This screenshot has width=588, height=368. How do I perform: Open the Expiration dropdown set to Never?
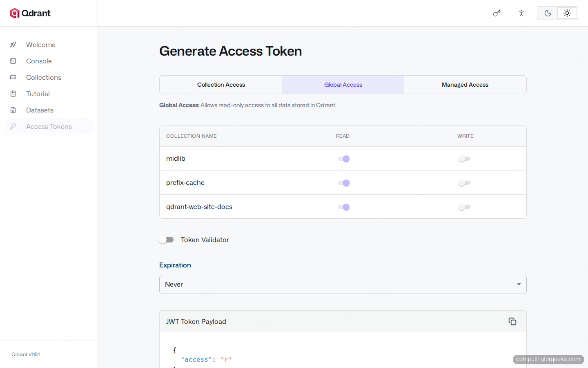(x=343, y=284)
